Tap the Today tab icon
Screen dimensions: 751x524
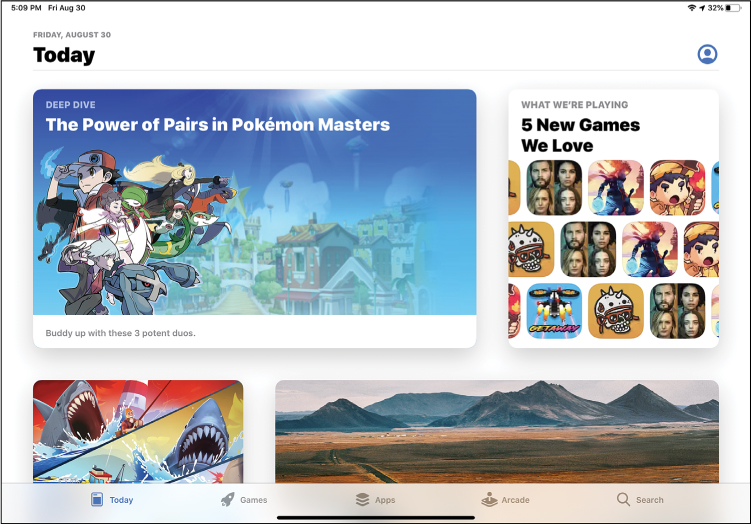click(x=97, y=499)
